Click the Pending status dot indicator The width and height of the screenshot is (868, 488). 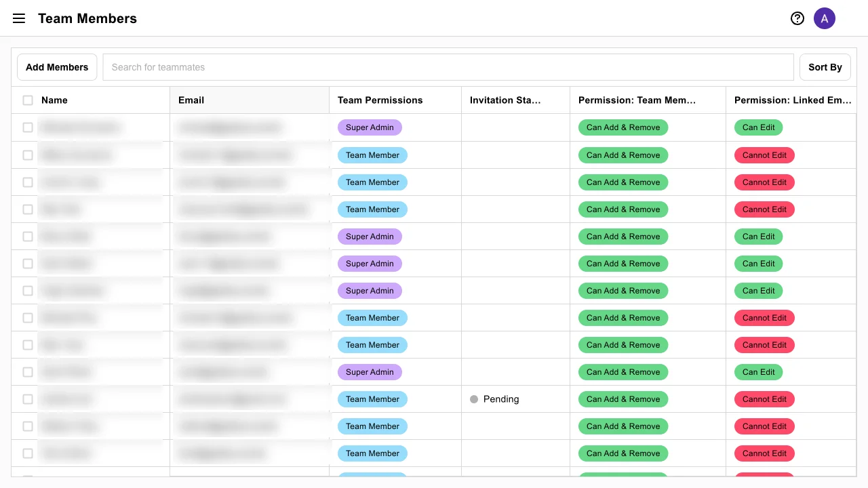(x=474, y=399)
